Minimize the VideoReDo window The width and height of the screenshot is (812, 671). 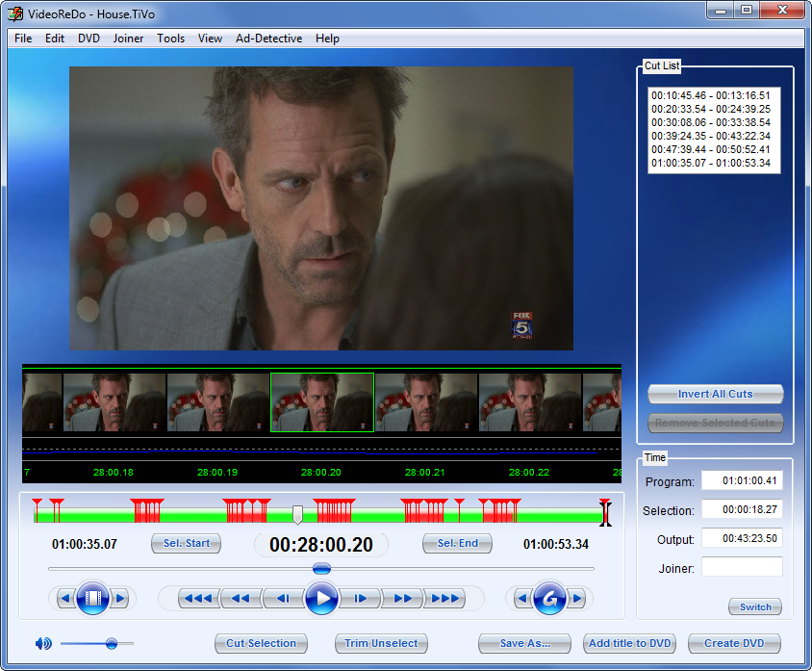[x=721, y=10]
